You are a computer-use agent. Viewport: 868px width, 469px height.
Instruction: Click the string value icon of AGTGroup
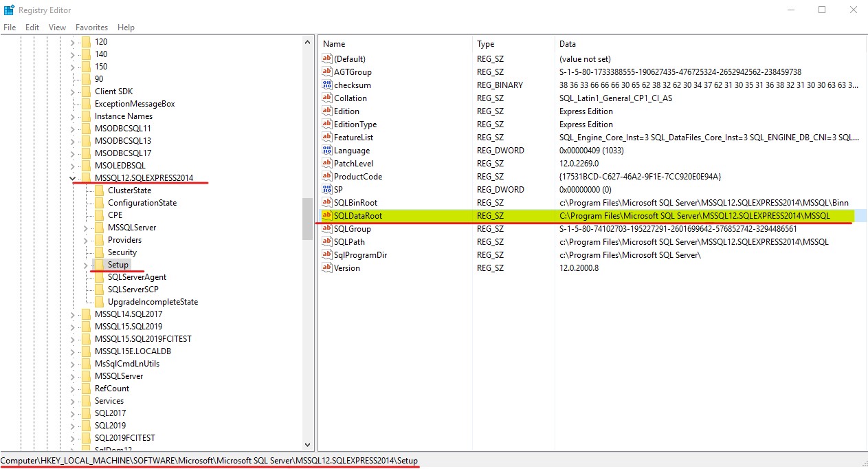click(x=327, y=72)
